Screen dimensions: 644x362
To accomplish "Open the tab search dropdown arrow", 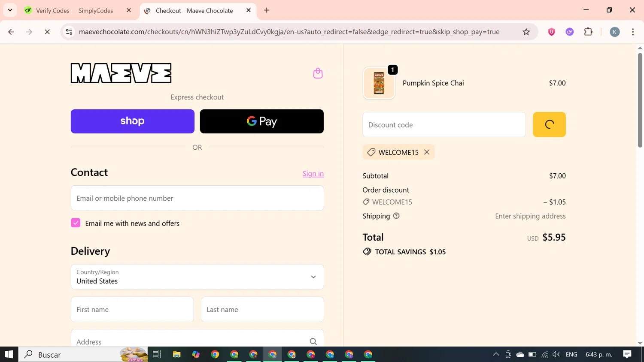I will coord(10,10).
